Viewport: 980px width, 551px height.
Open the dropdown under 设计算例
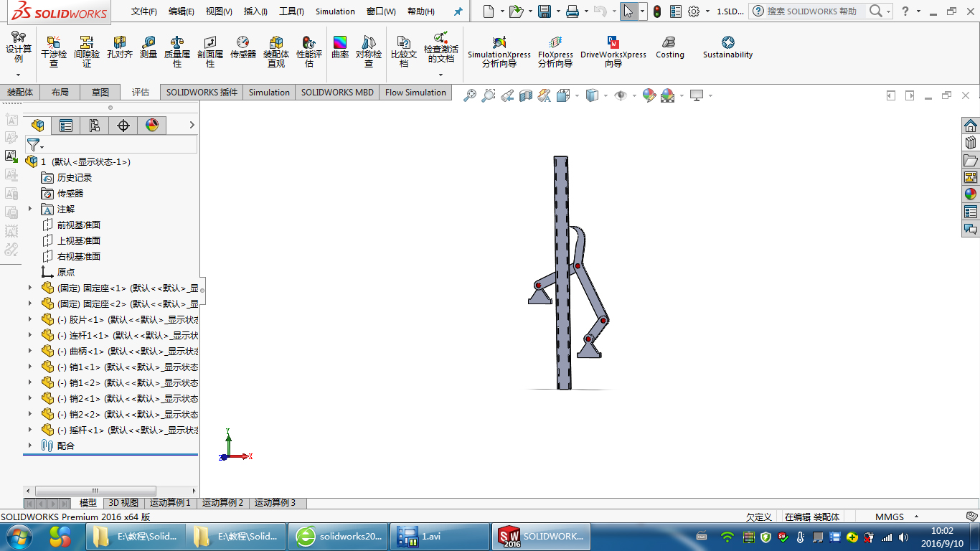tap(19, 75)
